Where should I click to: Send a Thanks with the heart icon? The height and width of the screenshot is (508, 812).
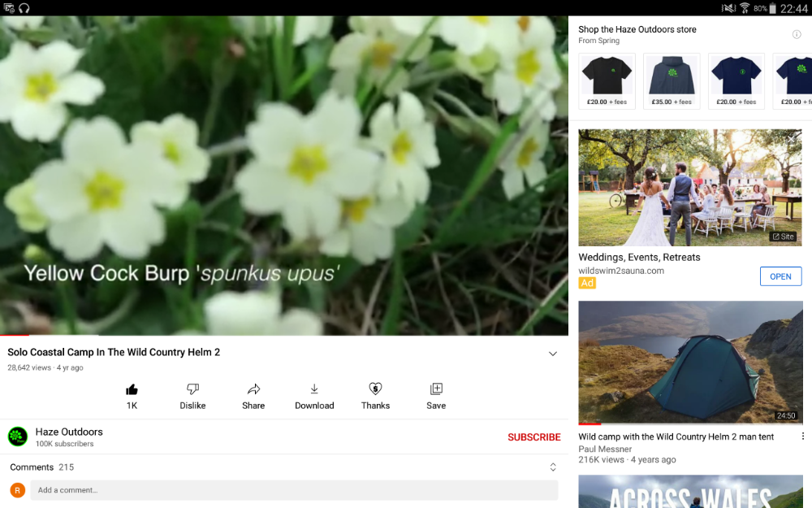(375, 389)
